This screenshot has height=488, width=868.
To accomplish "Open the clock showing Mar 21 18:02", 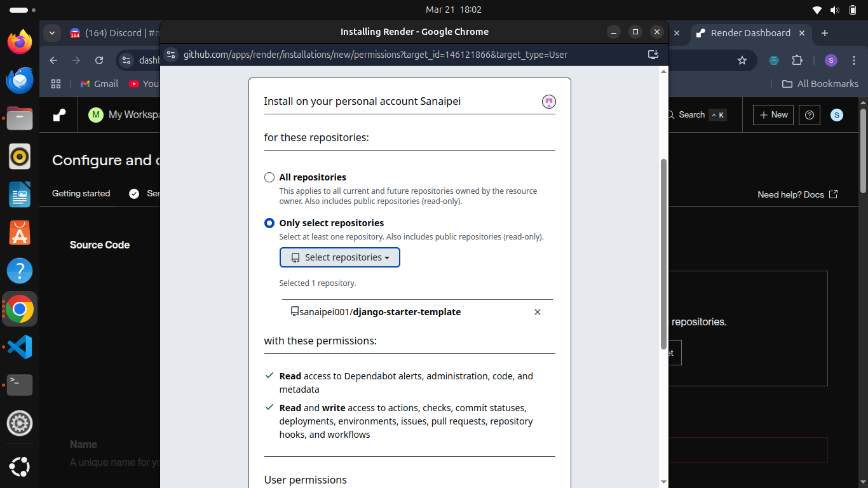I will pyautogui.click(x=454, y=10).
